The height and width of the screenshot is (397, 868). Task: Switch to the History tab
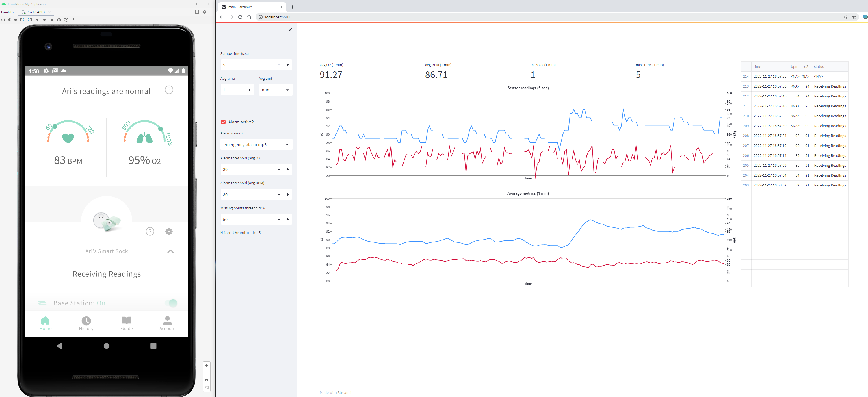(86, 324)
